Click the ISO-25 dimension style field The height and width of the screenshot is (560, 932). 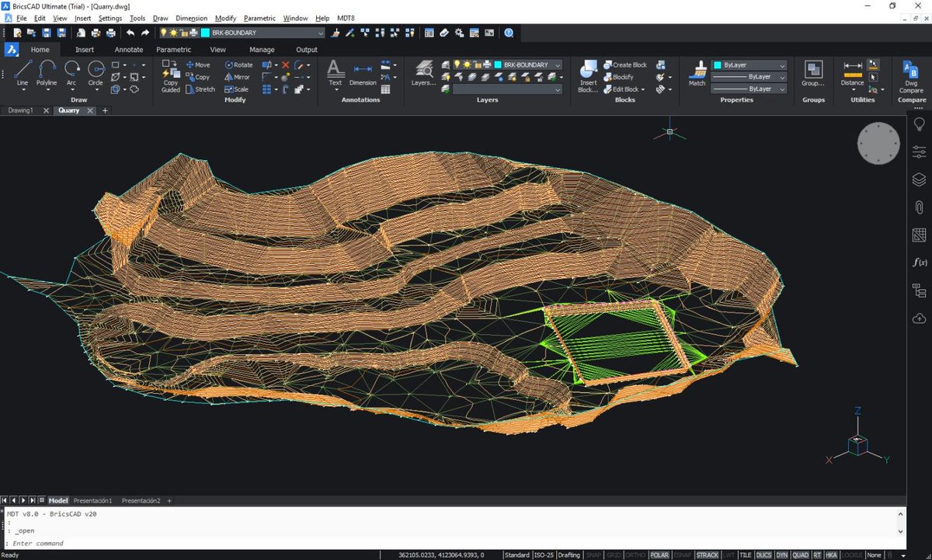pos(543,555)
